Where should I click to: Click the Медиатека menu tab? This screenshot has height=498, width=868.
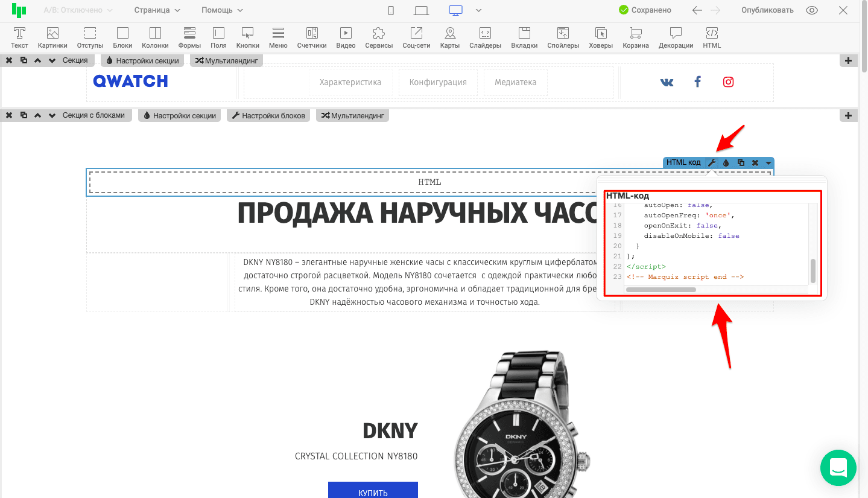pos(515,83)
